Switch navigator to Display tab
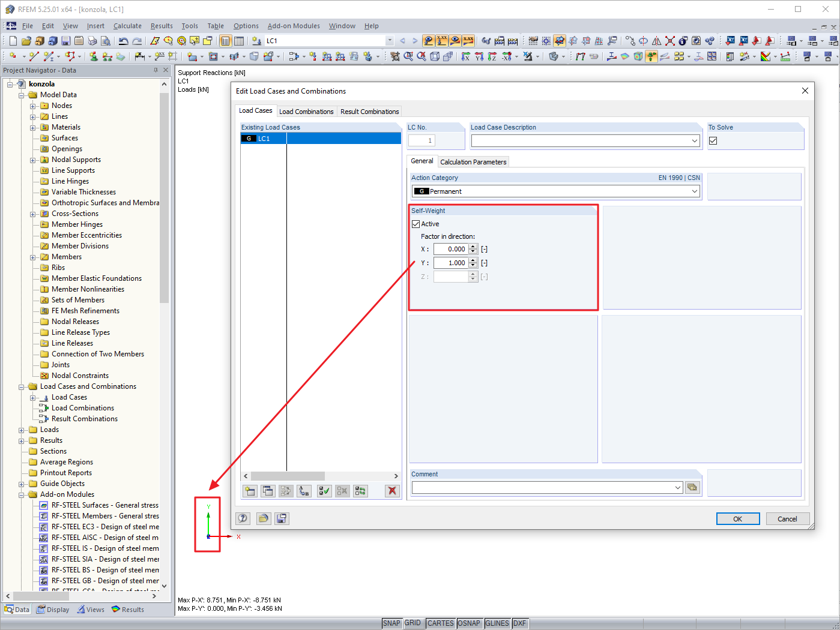This screenshot has width=840, height=630. 53,610
